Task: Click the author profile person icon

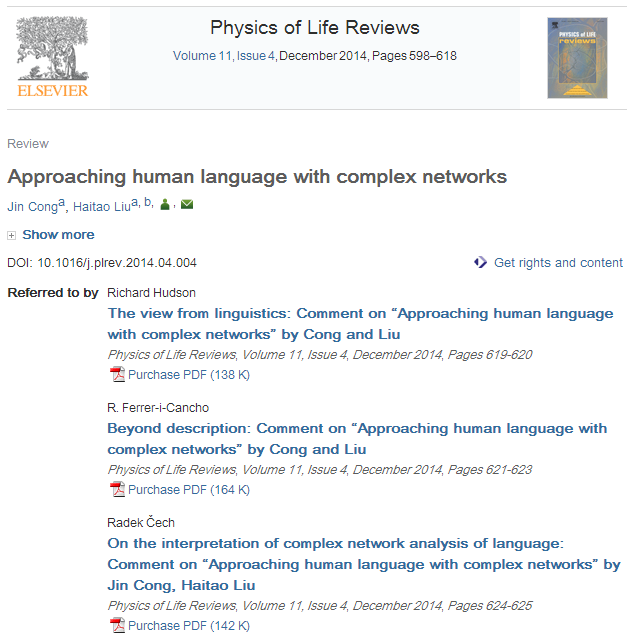Action: (x=165, y=205)
